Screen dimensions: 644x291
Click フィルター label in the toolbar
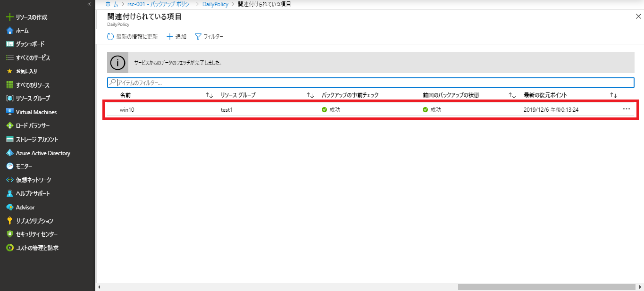(213, 37)
